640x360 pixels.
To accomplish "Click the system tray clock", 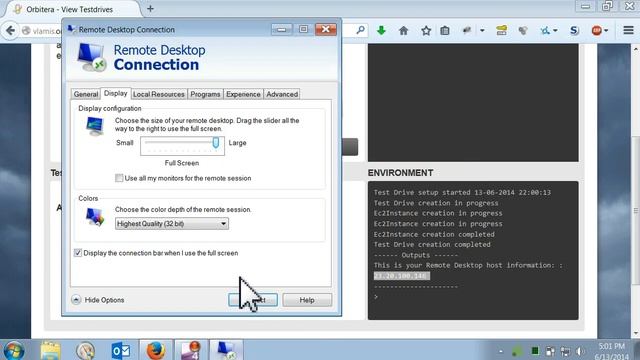I will 611,351.
